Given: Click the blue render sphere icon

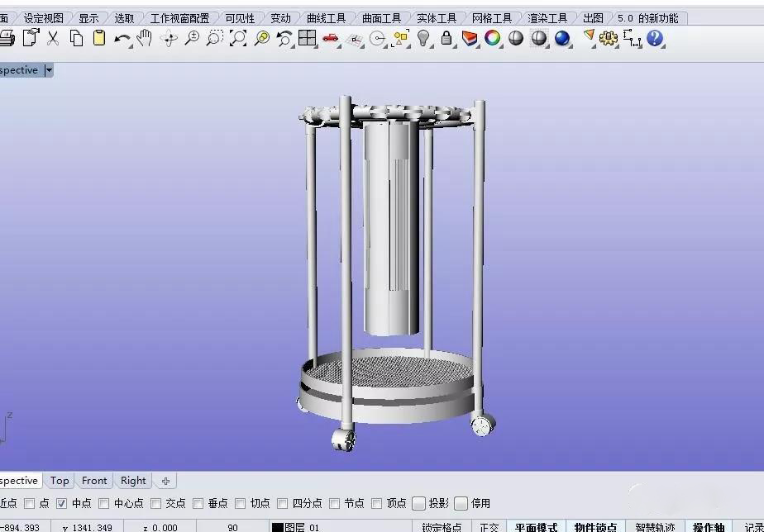Looking at the screenshot, I should 563,38.
